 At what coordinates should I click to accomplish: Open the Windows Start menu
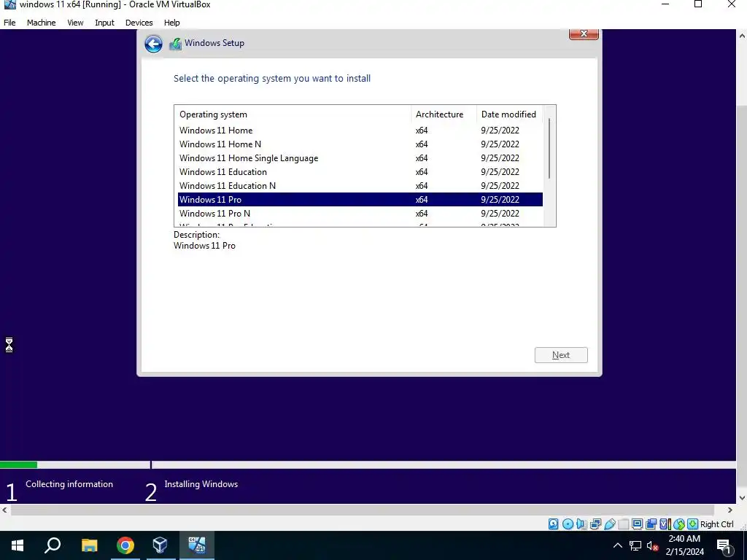coord(18,545)
